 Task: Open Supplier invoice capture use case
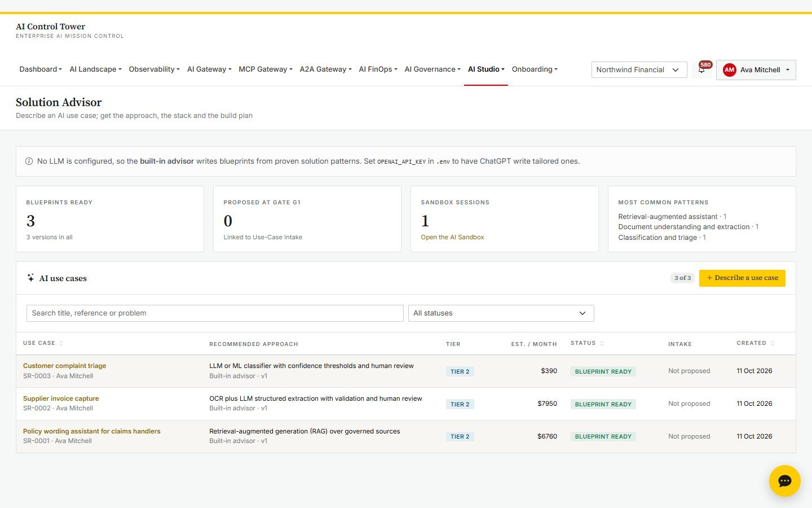(61, 398)
